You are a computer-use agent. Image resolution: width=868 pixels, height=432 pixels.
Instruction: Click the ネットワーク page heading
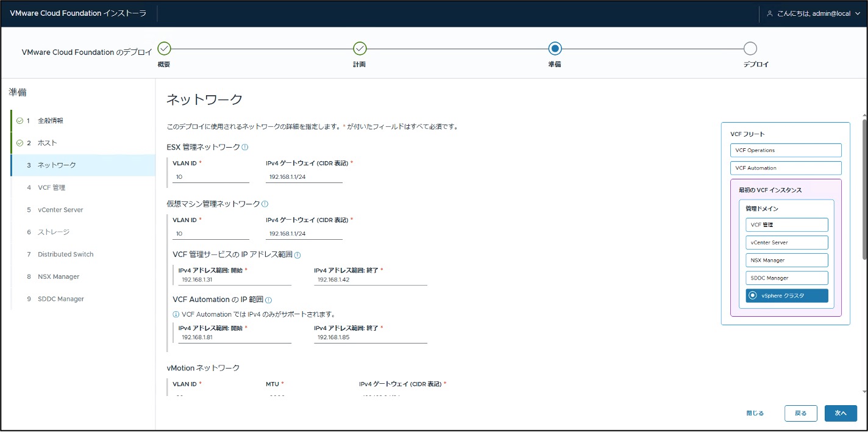tap(204, 99)
